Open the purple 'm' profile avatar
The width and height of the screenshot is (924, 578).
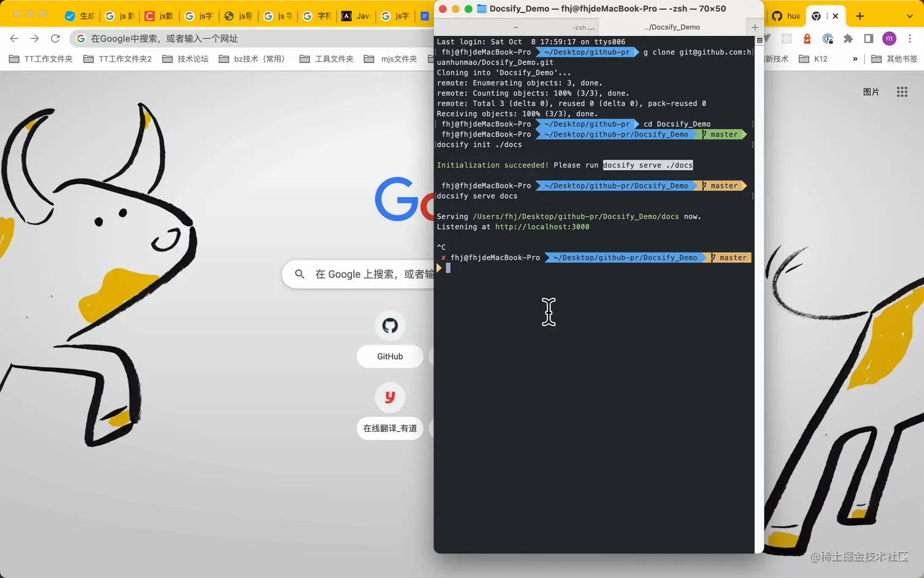click(889, 39)
